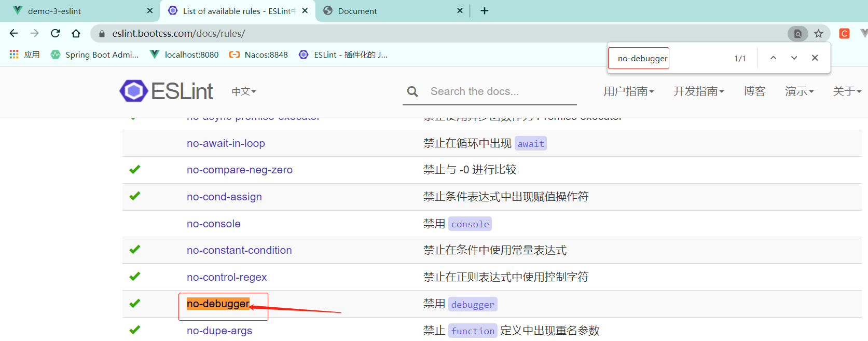Click the function code tag
The width and height of the screenshot is (868, 341).
click(473, 331)
